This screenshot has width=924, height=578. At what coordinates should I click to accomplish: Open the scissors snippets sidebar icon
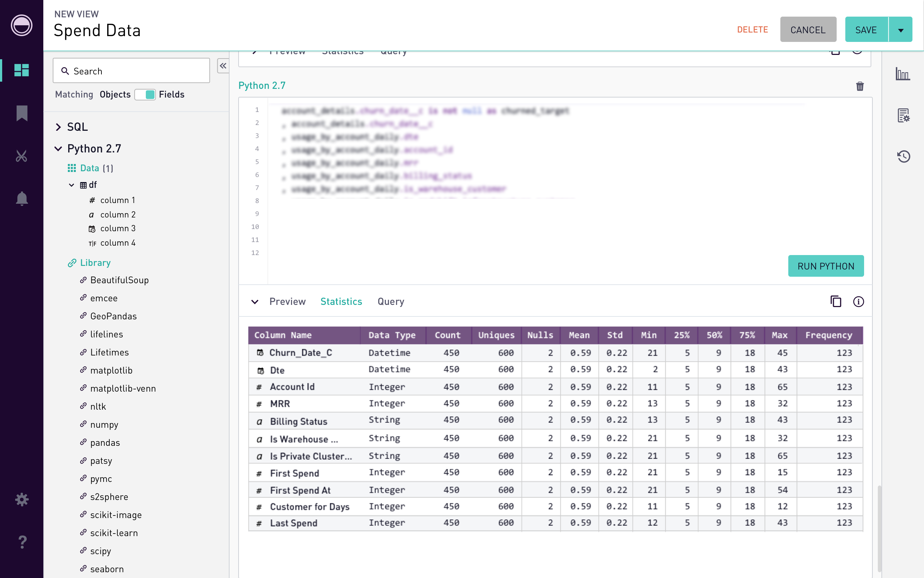coord(21,156)
